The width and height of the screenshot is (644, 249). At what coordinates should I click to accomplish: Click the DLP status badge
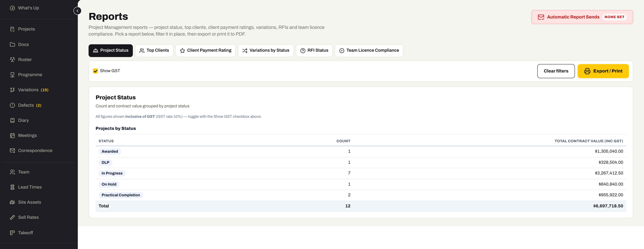click(105, 162)
